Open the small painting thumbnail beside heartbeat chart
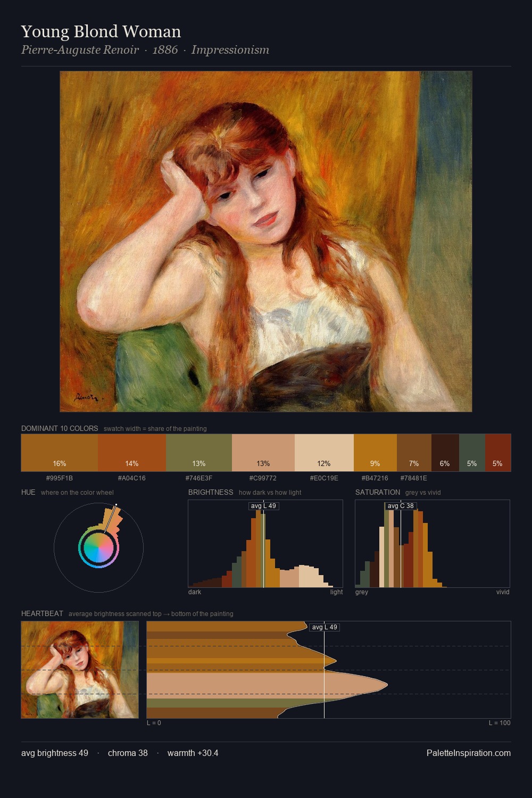Image resolution: width=532 pixels, height=798 pixels. click(x=80, y=670)
